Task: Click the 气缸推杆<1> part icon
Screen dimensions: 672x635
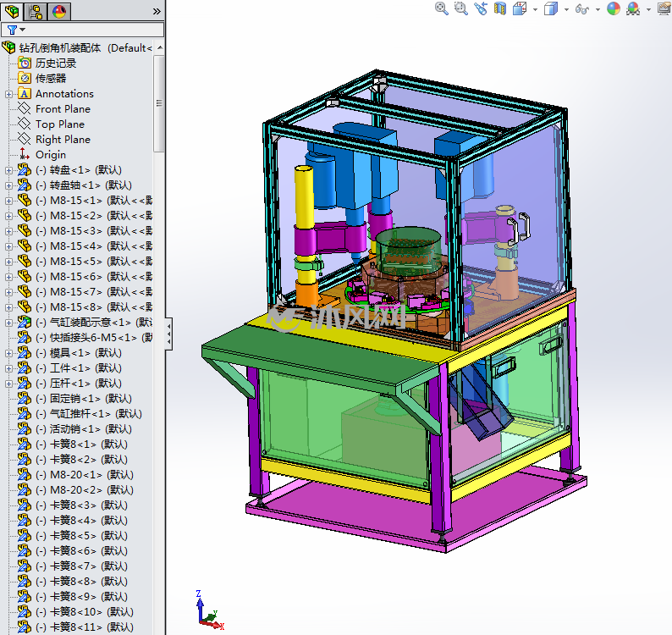Action: pyautogui.click(x=25, y=413)
